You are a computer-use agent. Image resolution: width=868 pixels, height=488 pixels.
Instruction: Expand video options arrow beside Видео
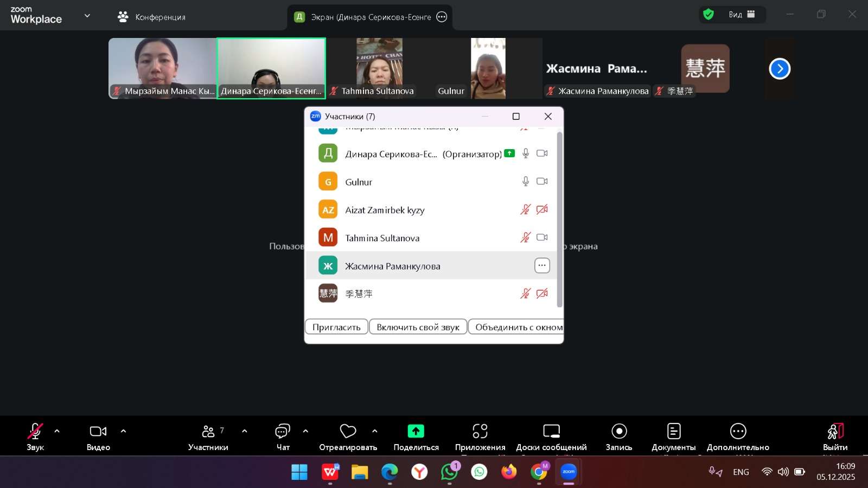[123, 431]
